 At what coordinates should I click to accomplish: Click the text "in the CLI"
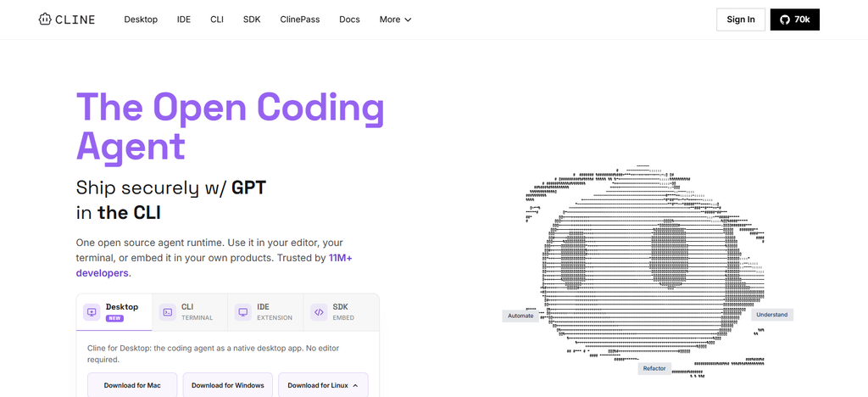point(119,213)
